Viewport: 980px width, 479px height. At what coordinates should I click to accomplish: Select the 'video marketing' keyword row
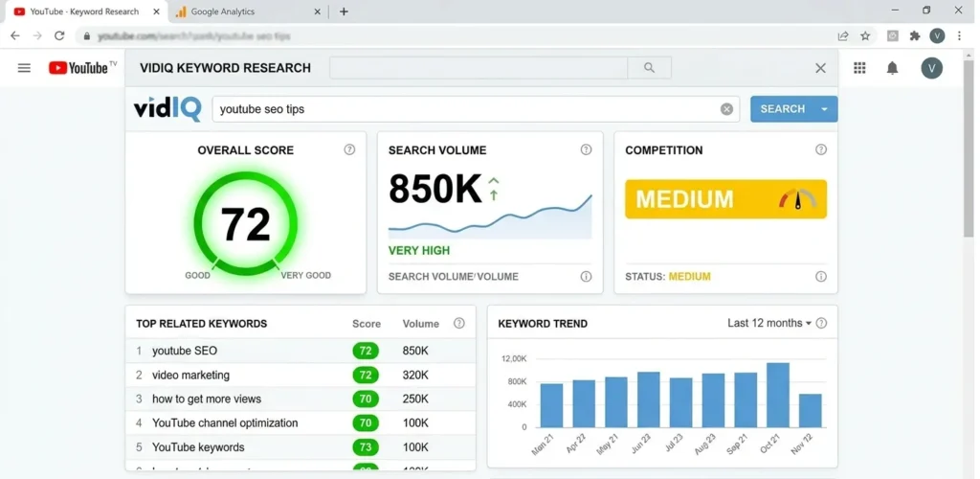[x=300, y=376]
